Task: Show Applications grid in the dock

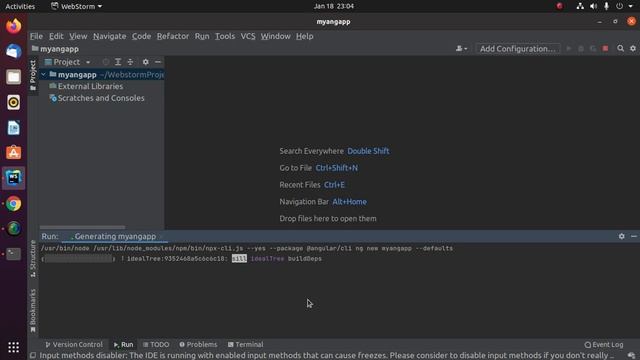Action: [x=13, y=347]
